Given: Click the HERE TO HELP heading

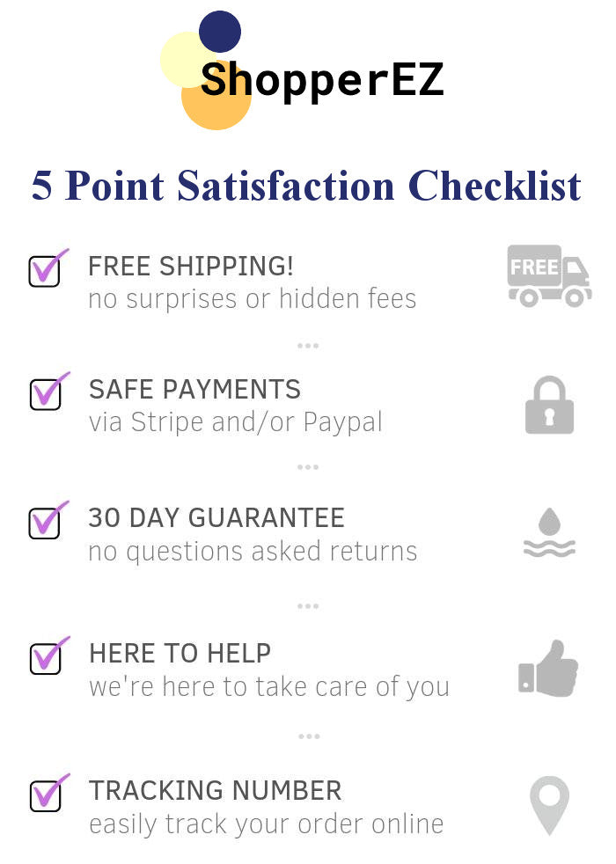Looking at the screenshot, I should (x=180, y=653).
